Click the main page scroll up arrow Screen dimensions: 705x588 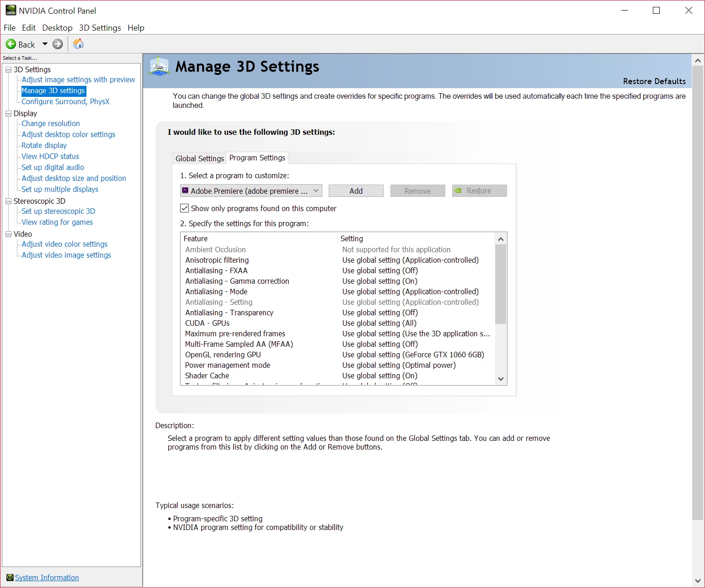point(698,60)
